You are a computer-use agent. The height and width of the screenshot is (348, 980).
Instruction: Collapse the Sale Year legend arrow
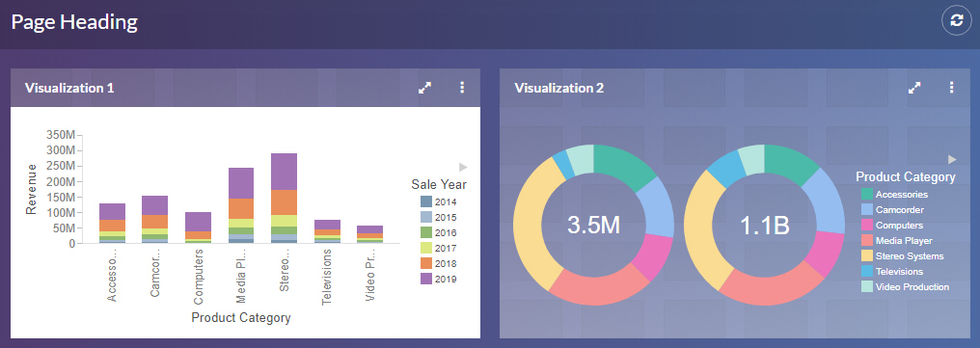point(463,167)
